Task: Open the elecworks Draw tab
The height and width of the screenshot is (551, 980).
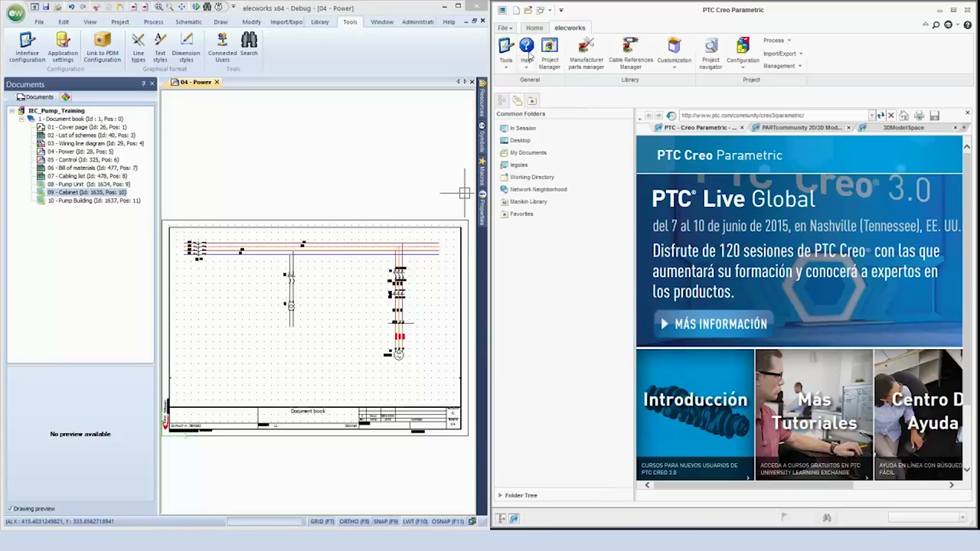Action: [220, 22]
